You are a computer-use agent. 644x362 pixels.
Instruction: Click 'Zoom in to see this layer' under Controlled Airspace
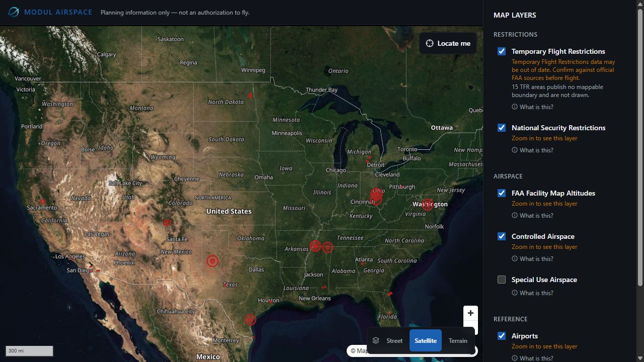(544, 247)
